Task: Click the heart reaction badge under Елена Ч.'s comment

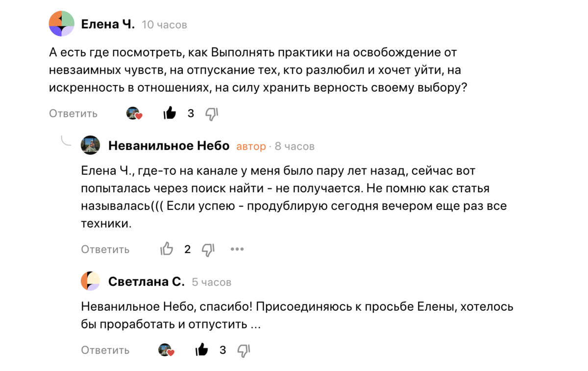Action: (134, 113)
